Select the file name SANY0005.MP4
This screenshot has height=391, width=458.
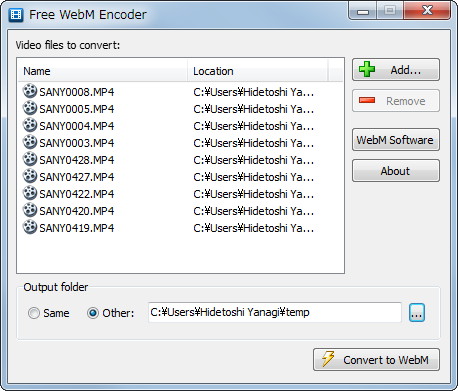click(x=77, y=109)
